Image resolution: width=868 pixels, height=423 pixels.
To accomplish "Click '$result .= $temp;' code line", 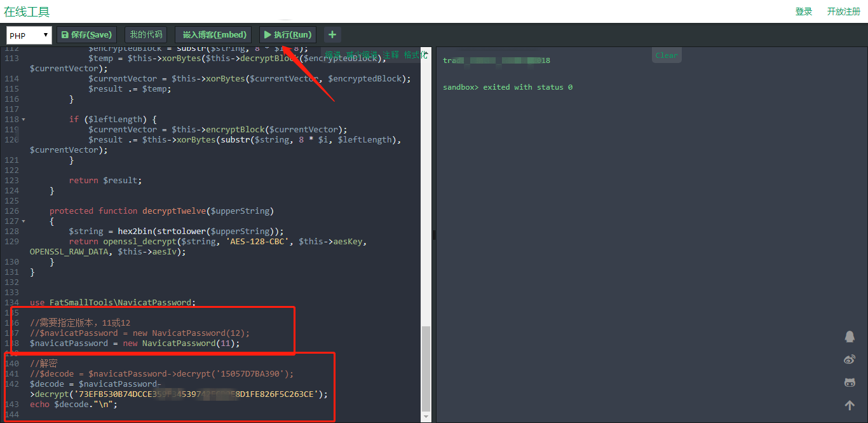I will 130,89.
